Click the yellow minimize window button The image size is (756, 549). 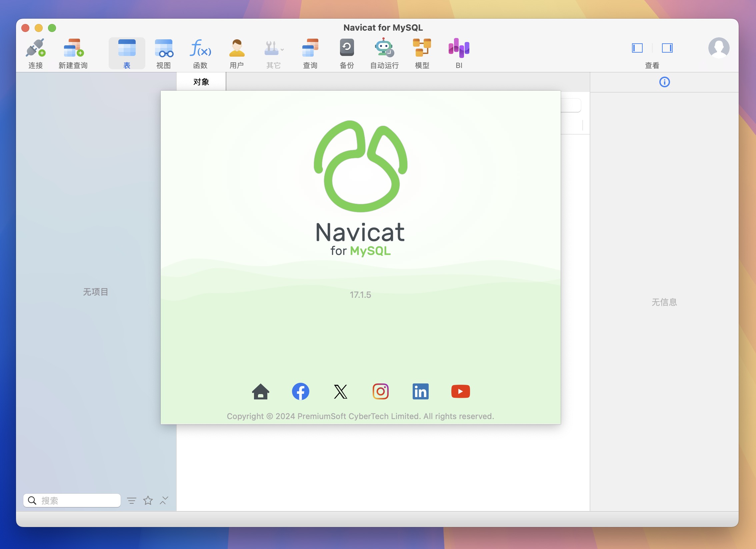tap(39, 28)
